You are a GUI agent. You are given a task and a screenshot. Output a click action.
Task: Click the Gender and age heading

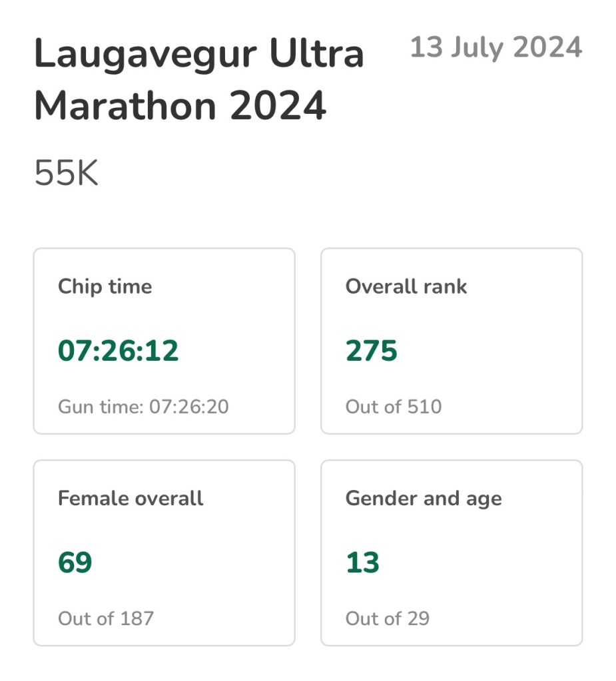(x=424, y=499)
